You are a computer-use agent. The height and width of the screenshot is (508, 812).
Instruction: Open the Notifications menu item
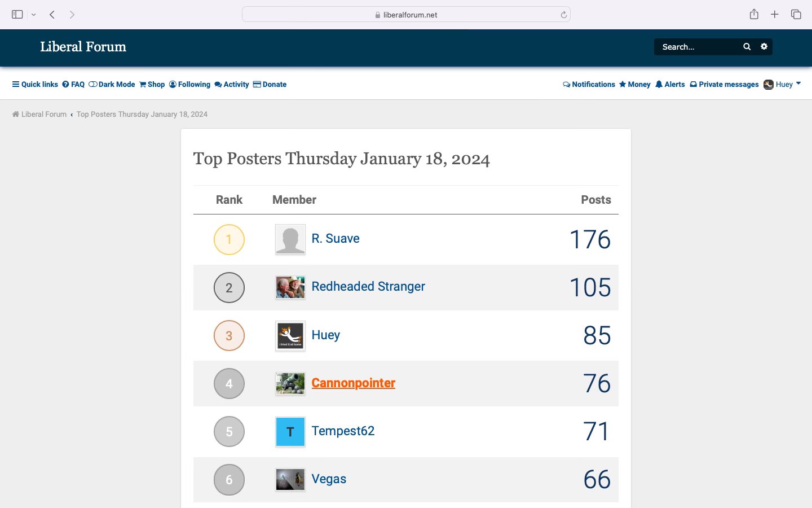pos(589,85)
